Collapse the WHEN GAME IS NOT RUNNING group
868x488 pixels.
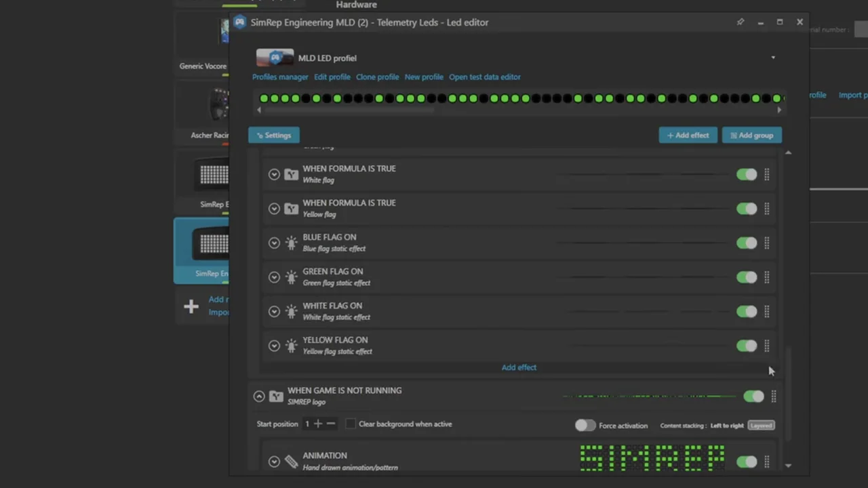(x=259, y=396)
